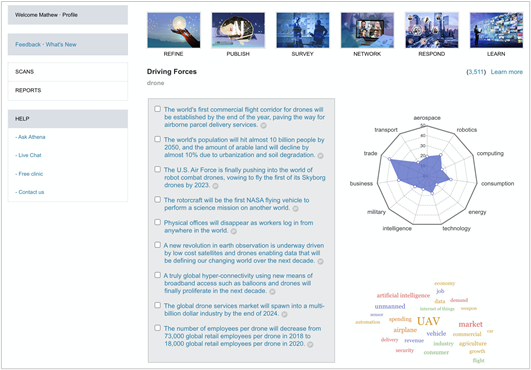This screenshot has width=531, height=370.
Task: Open the REPORTS menu item
Action: click(x=68, y=90)
